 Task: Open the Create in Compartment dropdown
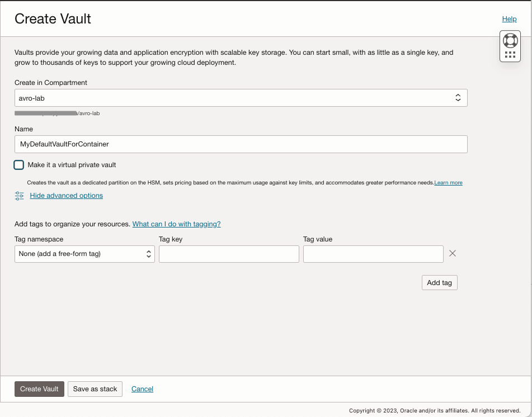[x=241, y=98]
